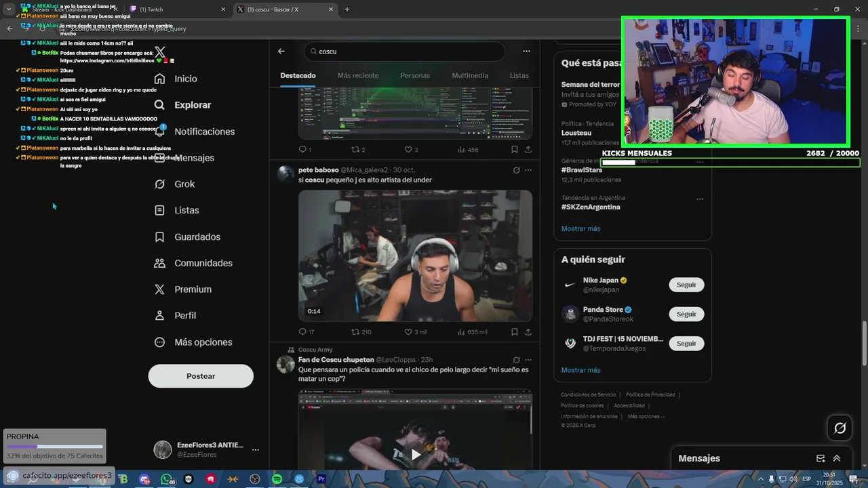
Task: Open the 0:14 video thumbnail in pete baboso post
Action: click(416, 256)
